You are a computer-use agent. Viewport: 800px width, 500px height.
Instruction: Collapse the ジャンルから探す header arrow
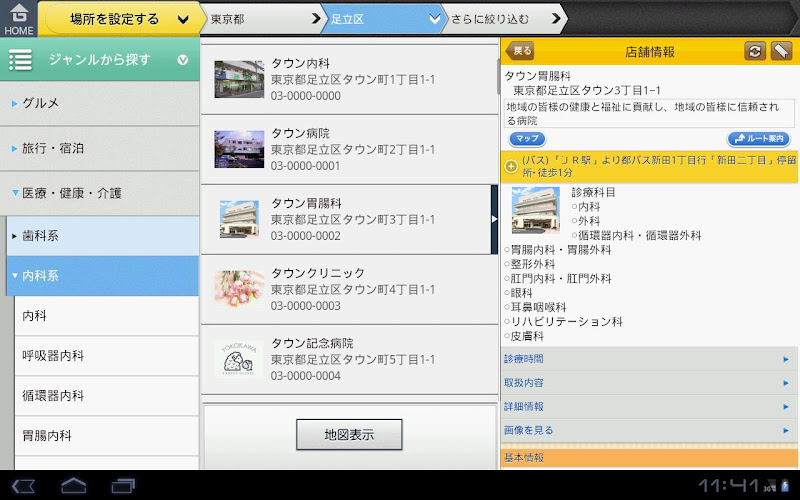pos(183,60)
